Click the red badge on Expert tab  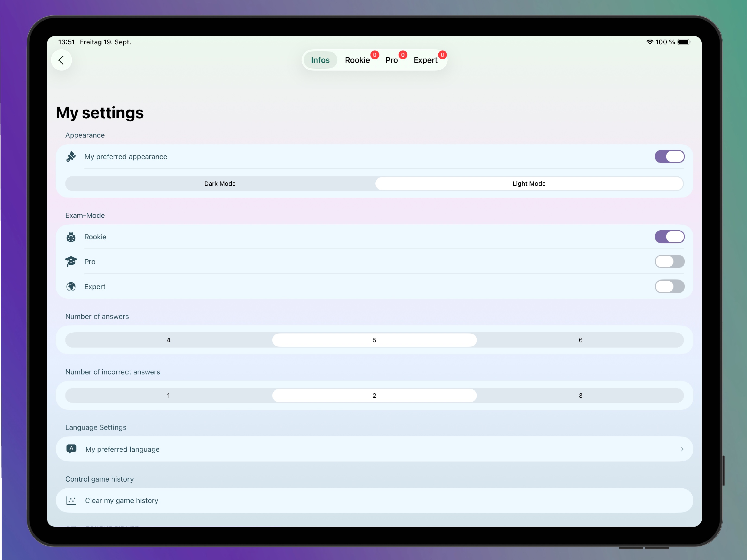pyautogui.click(x=442, y=55)
